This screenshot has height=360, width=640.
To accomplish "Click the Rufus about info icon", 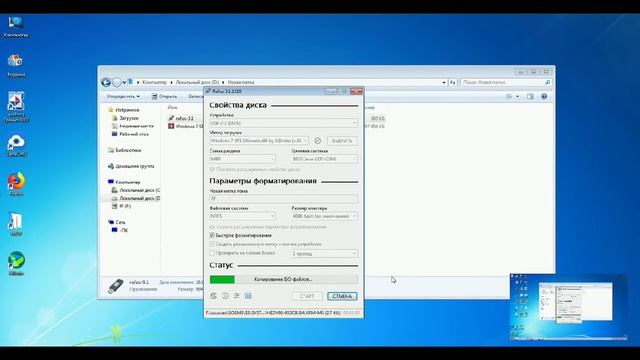I will click(225, 296).
